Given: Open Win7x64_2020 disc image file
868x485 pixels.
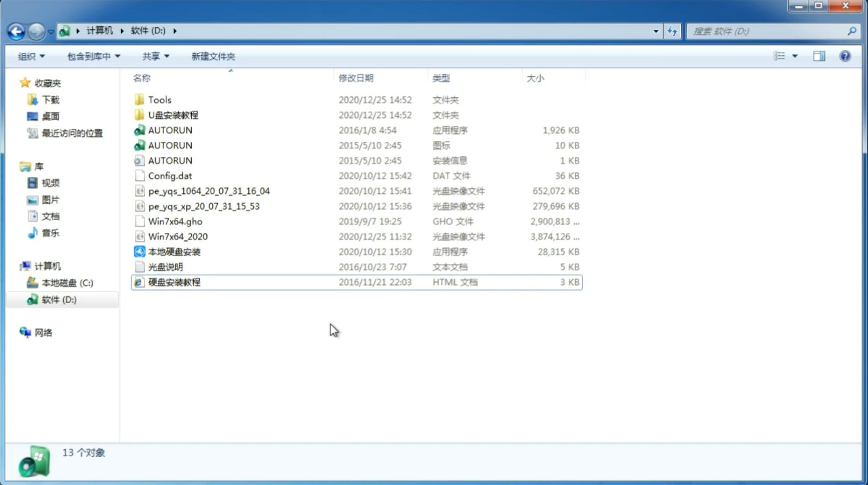Looking at the screenshot, I should click(x=177, y=237).
